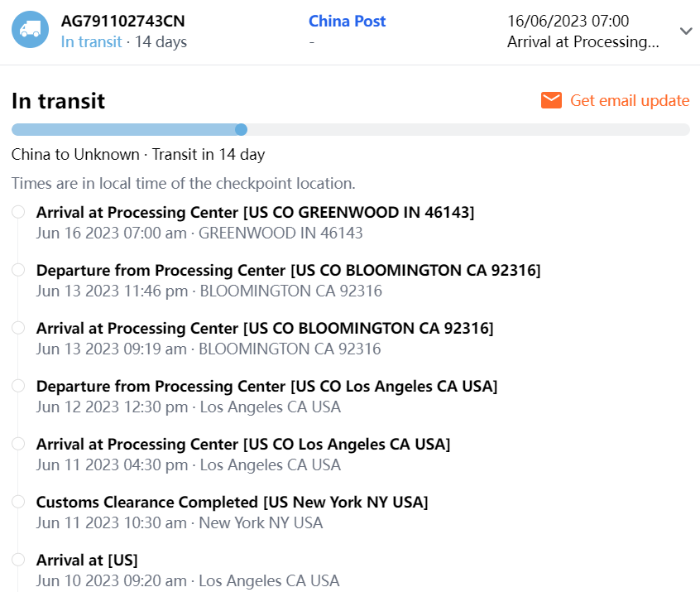The width and height of the screenshot is (700, 592).
Task: Click the Departure from Los Angeles event title
Action: 266,387
